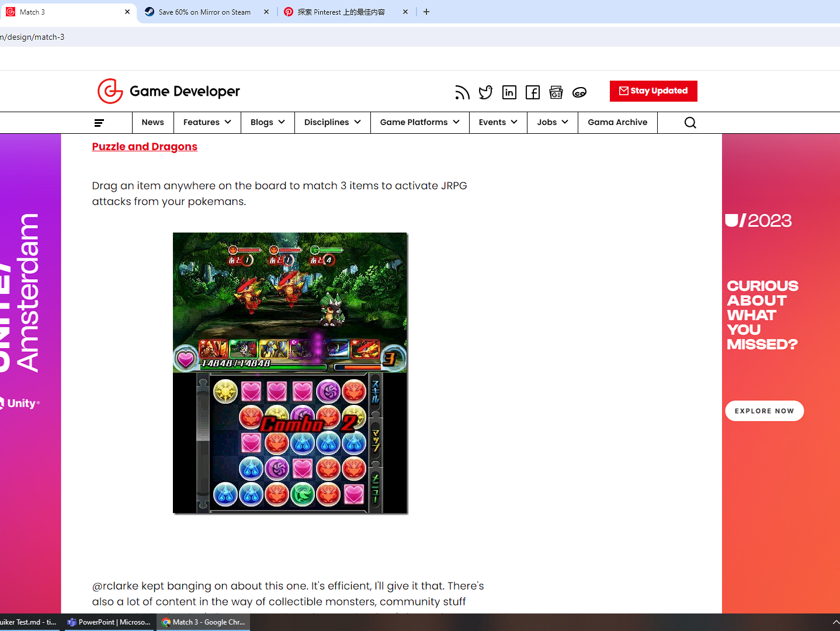This screenshot has width=840, height=631.
Task: Expand the Blogs dropdown menu
Action: pos(268,123)
